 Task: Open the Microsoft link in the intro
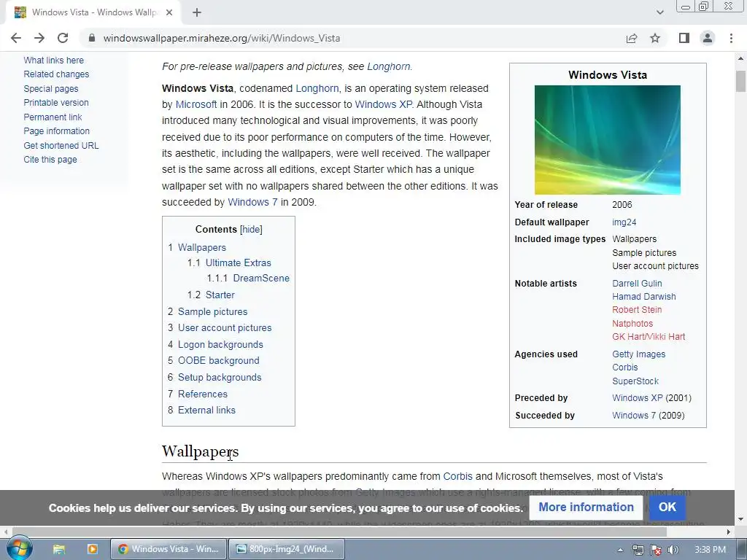(196, 104)
